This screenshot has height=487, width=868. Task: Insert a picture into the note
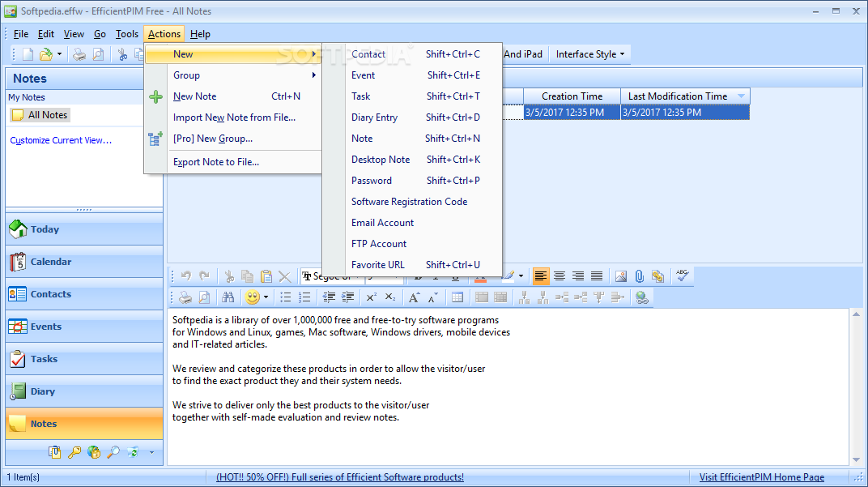620,276
